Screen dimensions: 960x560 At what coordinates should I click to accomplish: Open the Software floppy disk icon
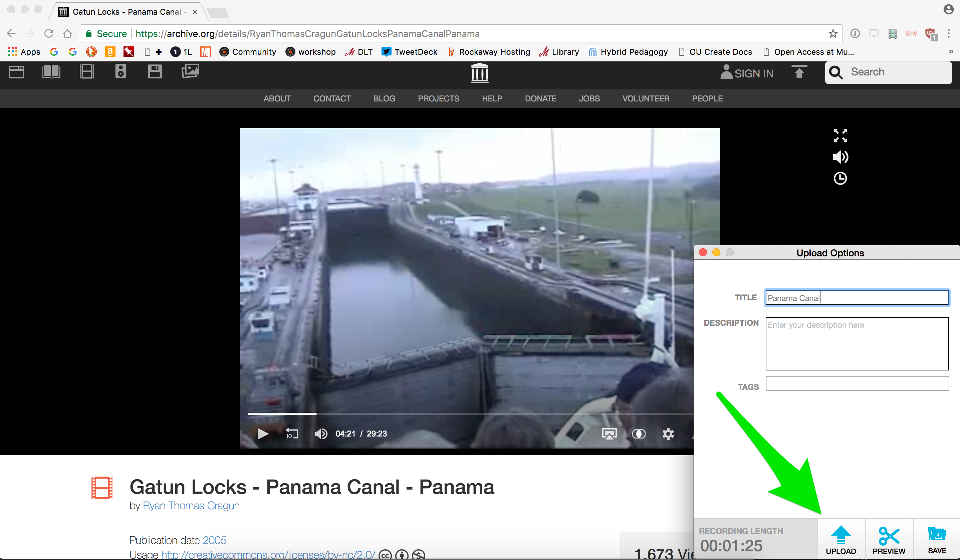(155, 72)
